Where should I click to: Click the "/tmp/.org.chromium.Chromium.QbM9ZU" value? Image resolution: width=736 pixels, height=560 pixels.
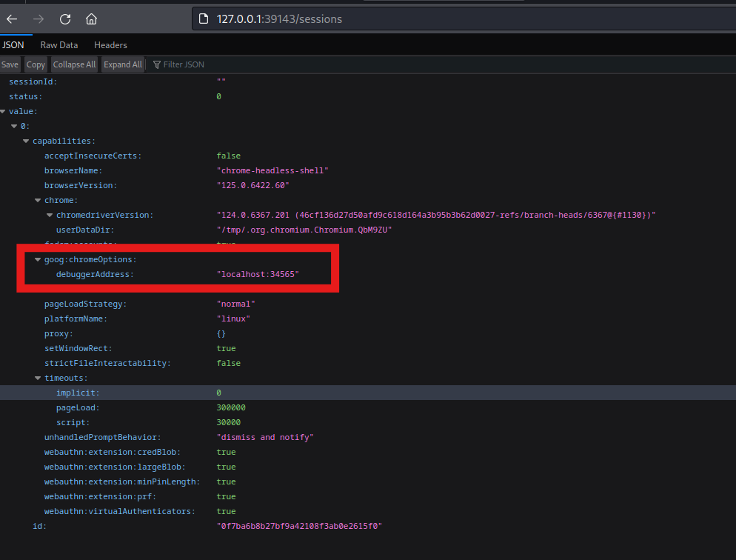coord(304,230)
